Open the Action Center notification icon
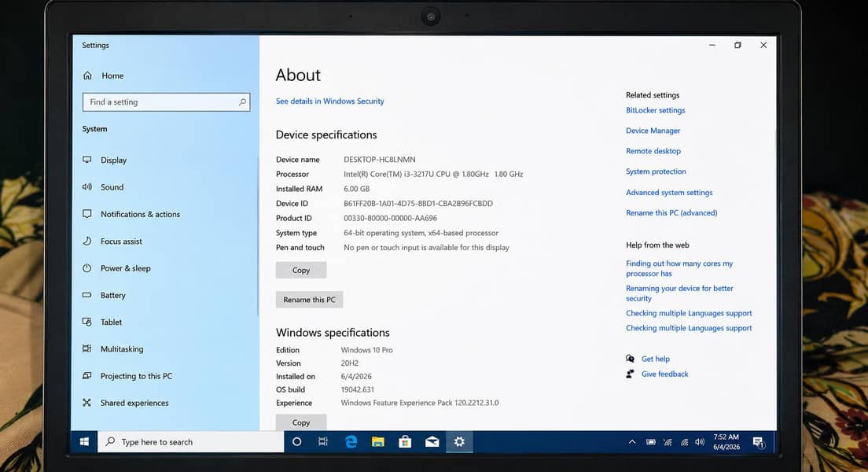The width and height of the screenshot is (868, 472). [x=759, y=442]
